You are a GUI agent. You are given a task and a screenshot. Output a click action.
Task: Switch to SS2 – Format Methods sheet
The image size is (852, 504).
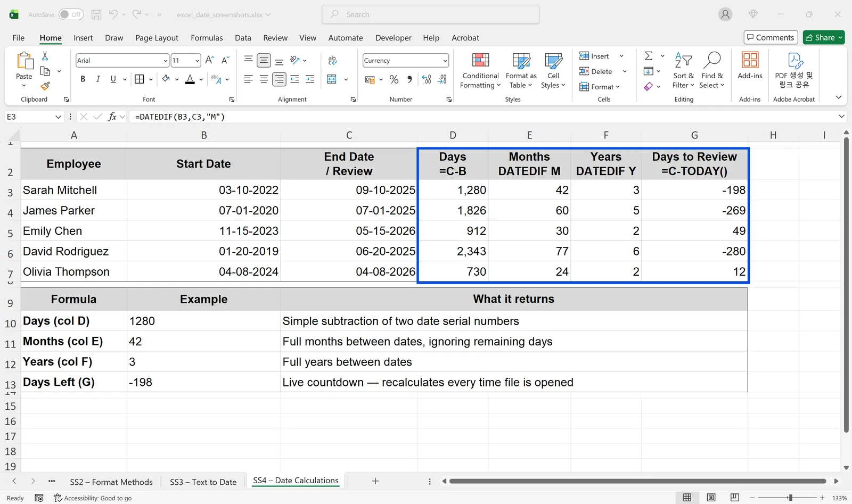tap(111, 482)
